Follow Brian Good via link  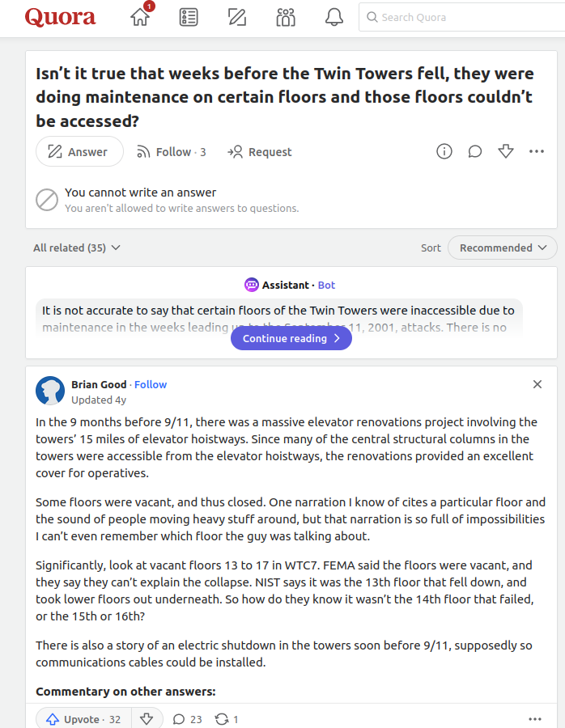pyautogui.click(x=151, y=384)
